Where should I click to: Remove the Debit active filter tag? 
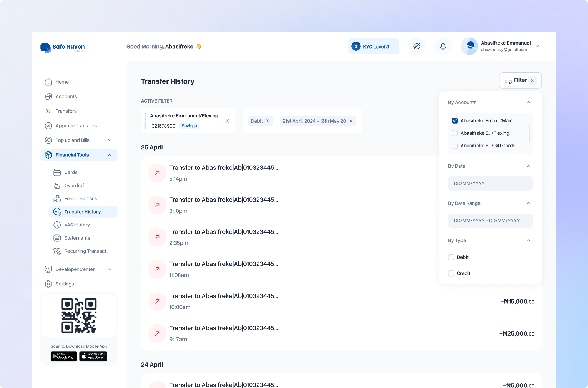coord(268,121)
